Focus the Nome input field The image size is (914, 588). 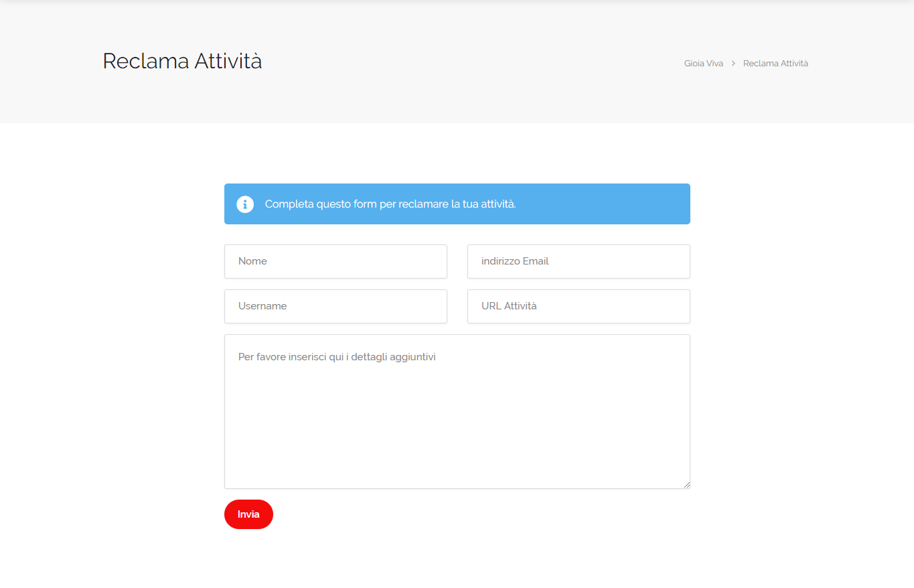click(x=335, y=261)
